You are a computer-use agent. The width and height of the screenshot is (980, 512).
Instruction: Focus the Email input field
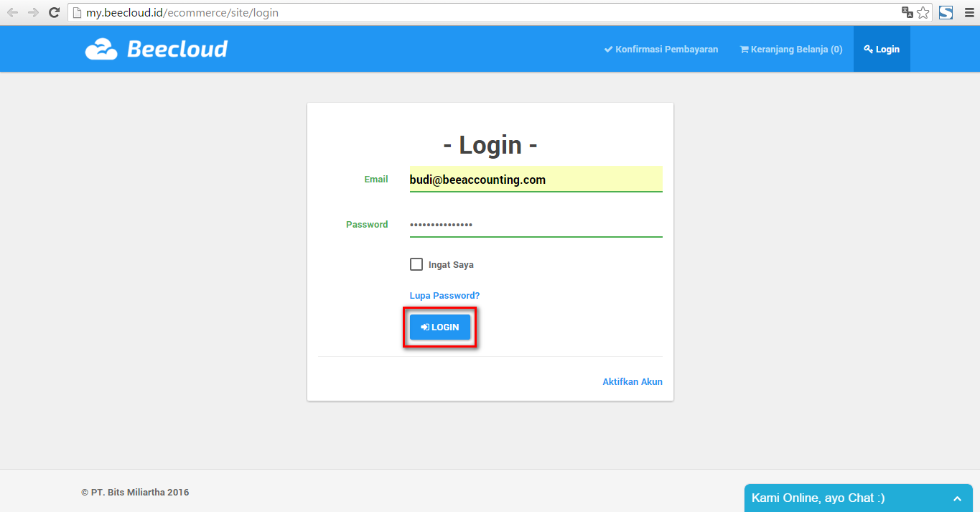[536, 180]
